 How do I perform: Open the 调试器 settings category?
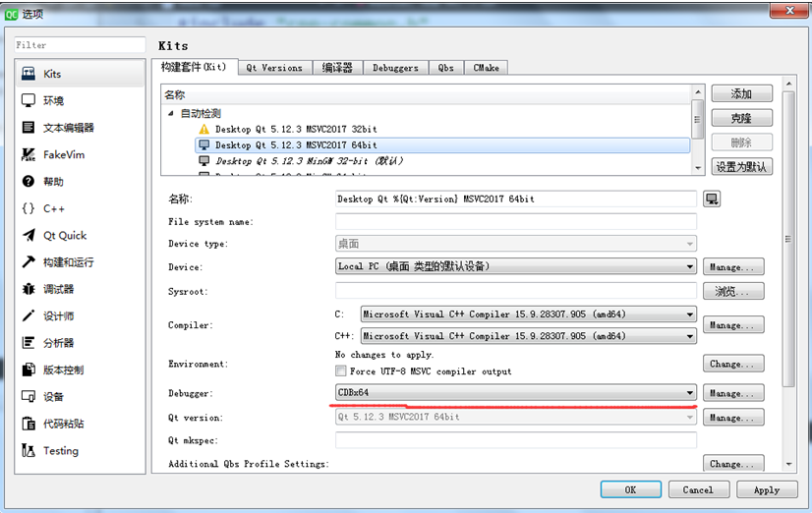coord(80,289)
